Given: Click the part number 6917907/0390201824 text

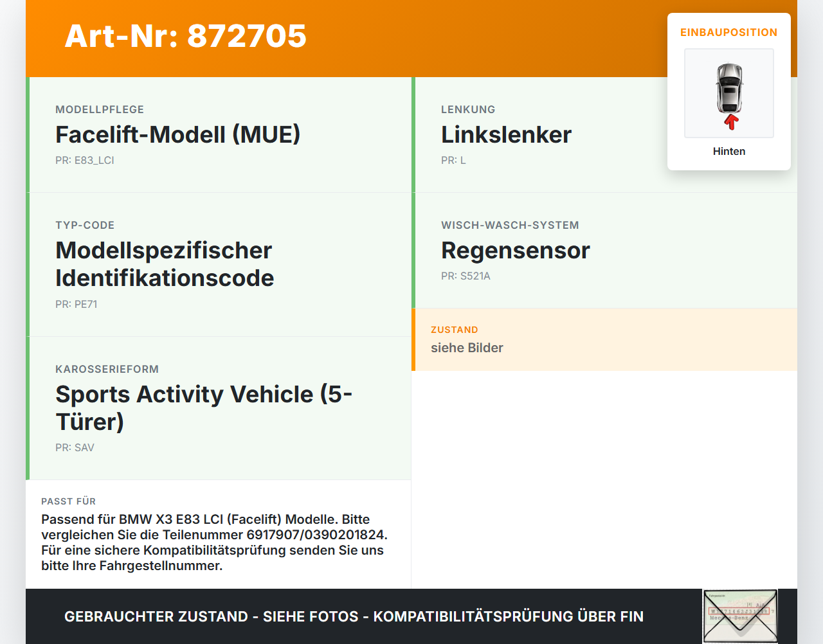Looking at the screenshot, I should point(315,535).
